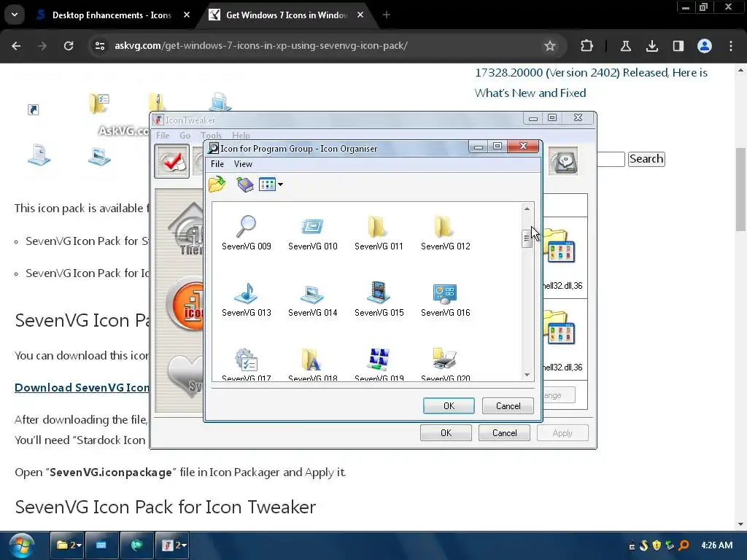Select the SevenVG 009 magnifier icon
The width and height of the screenshot is (747, 560).
pos(247,227)
